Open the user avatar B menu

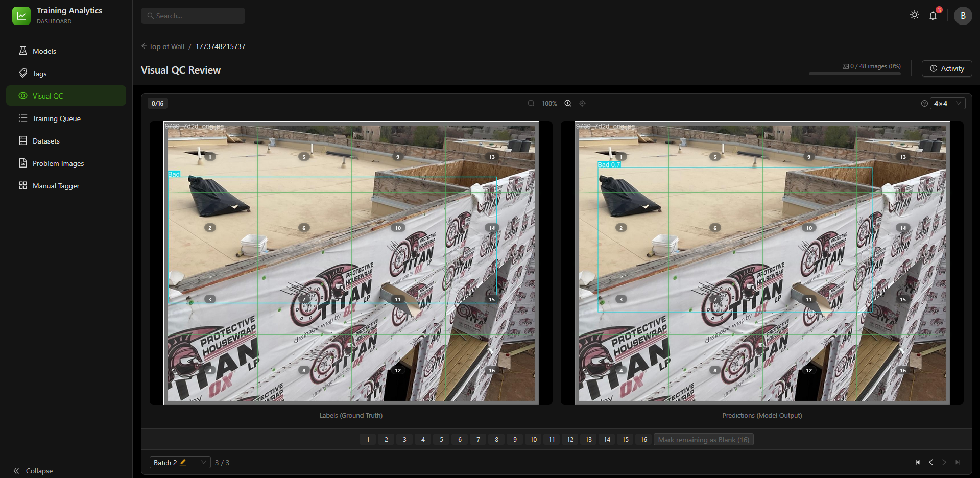tap(963, 16)
